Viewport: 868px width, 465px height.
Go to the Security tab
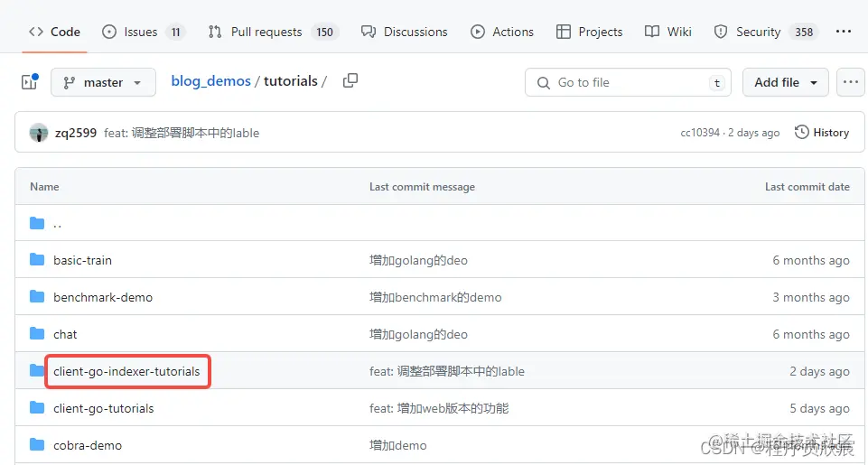point(766,32)
